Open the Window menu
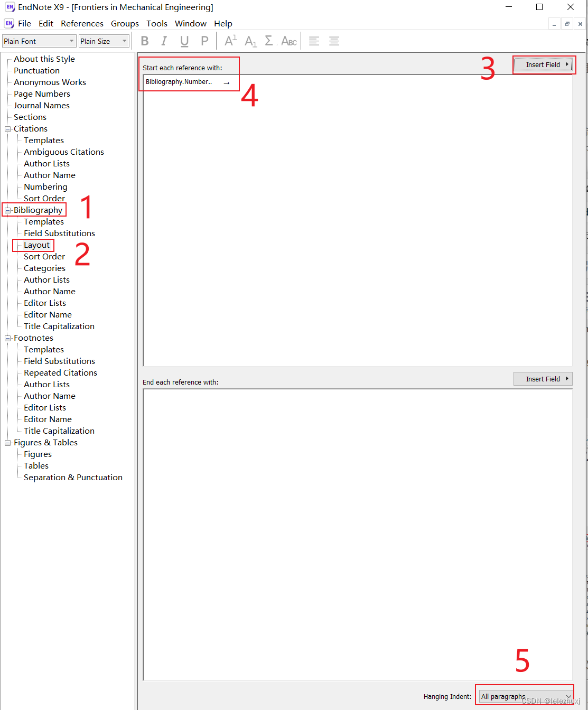This screenshot has width=588, height=710. pos(191,24)
